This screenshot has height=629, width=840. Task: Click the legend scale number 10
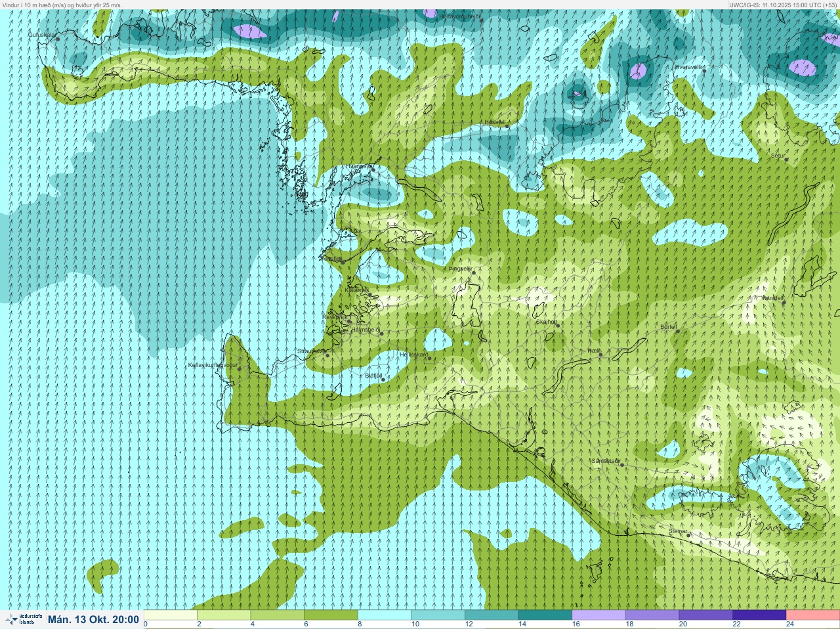click(x=415, y=624)
